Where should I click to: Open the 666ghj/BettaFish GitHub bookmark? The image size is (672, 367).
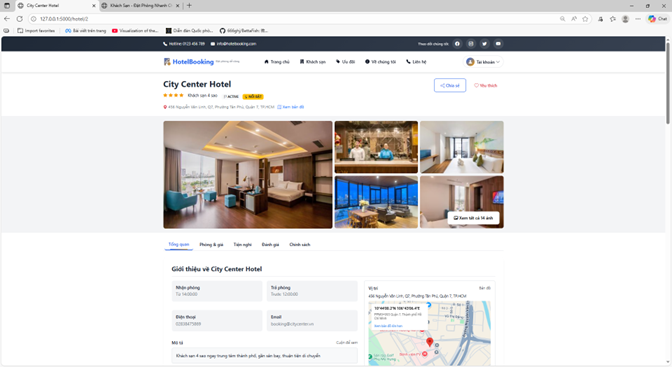243,30
